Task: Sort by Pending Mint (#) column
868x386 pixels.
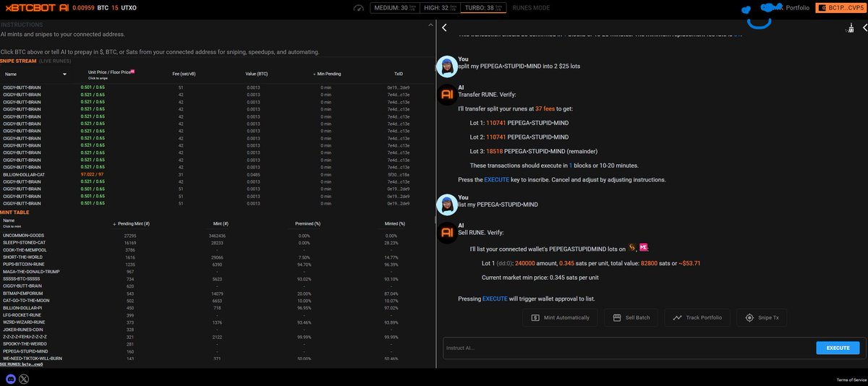Action: click(131, 224)
